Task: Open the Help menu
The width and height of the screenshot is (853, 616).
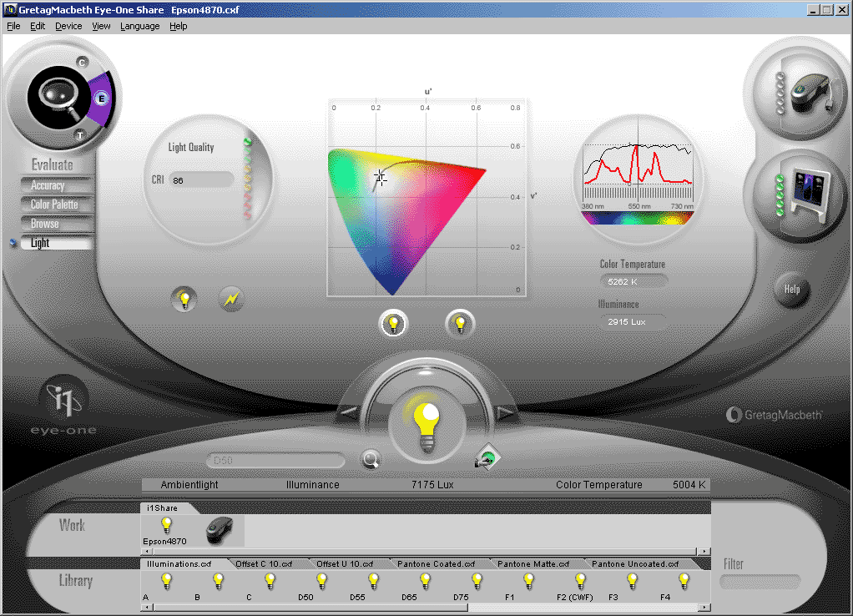Action: [x=178, y=26]
